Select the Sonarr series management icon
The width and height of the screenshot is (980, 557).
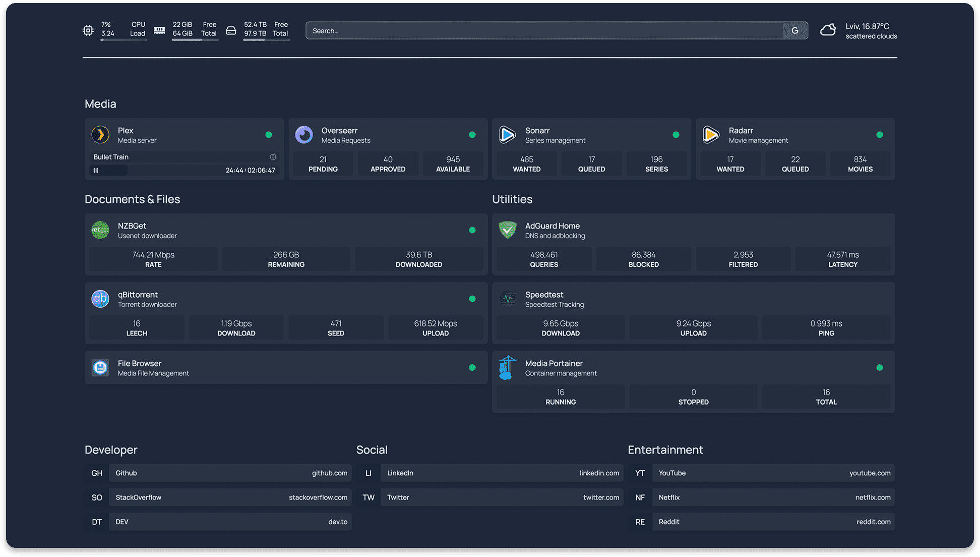[x=508, y=135]
